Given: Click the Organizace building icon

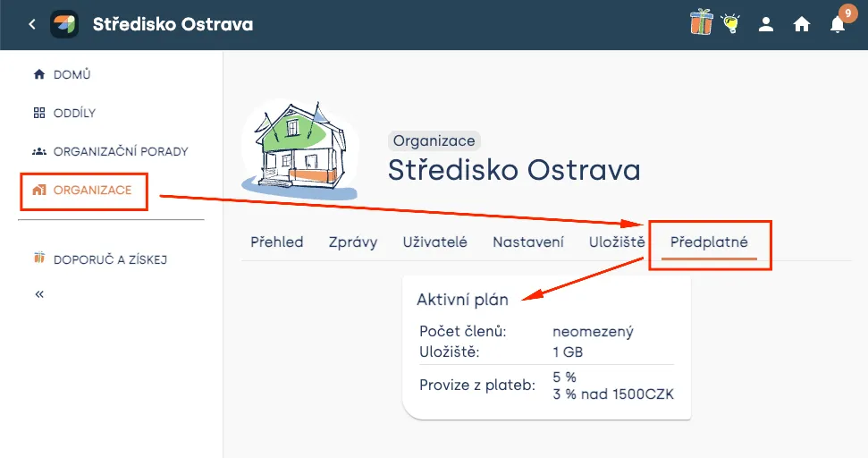Looking at the screenshot, I should click(x=39, y=190).
